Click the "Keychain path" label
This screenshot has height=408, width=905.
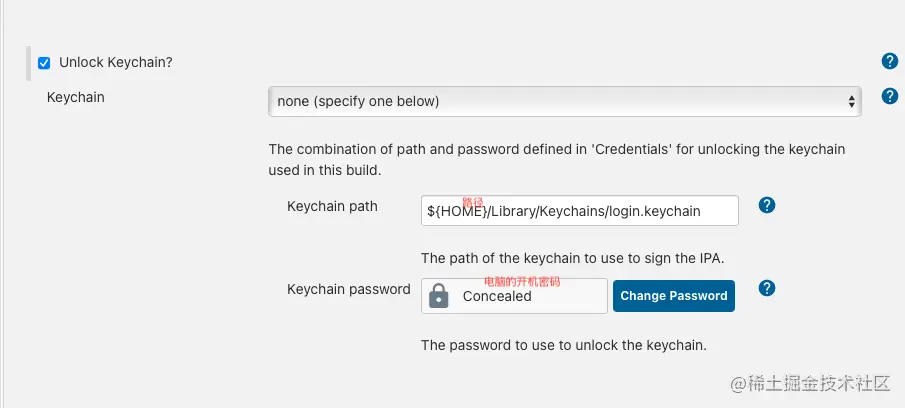click(332, 207)
